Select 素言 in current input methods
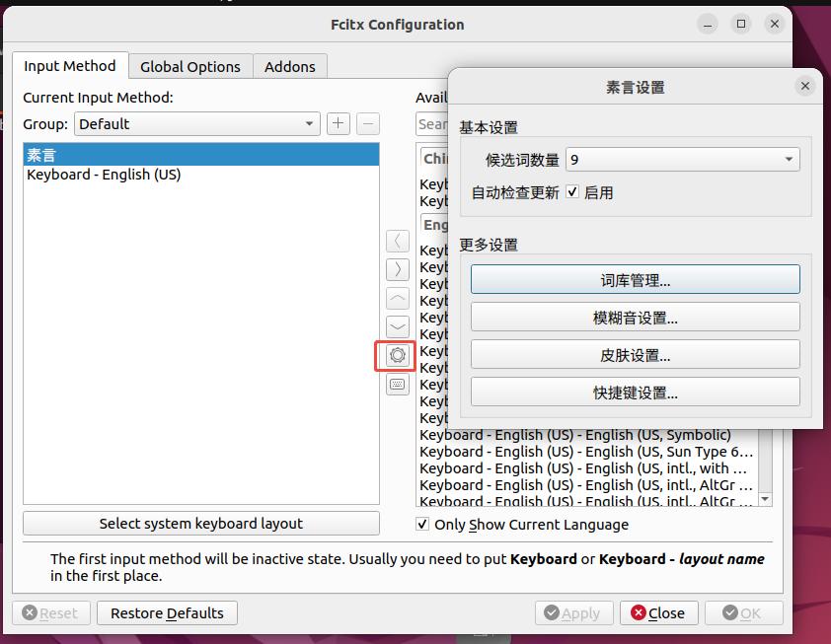Screen dimensions: 831x644 tap(201, 155)
